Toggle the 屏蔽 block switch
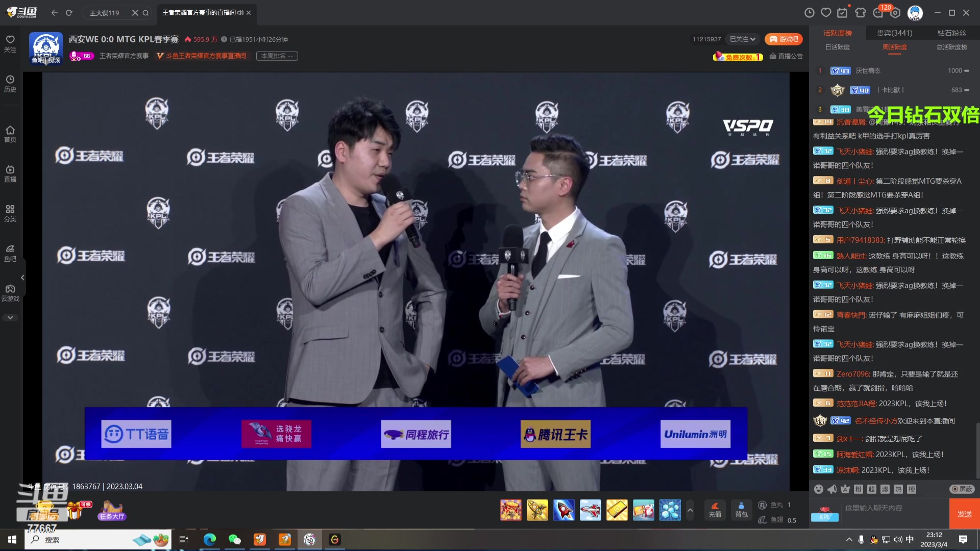This screenshot has width=980, height=551. pyautogui.click(x=962, y=489)
